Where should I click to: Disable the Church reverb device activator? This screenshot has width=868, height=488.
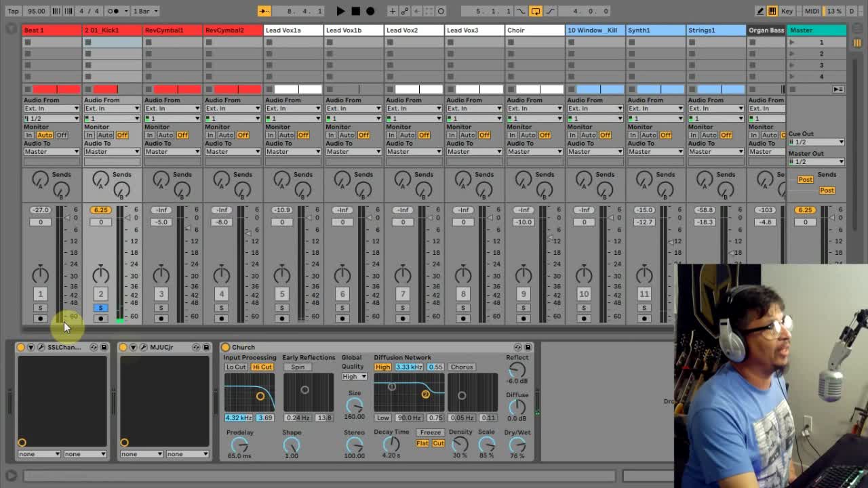(225, 347)
